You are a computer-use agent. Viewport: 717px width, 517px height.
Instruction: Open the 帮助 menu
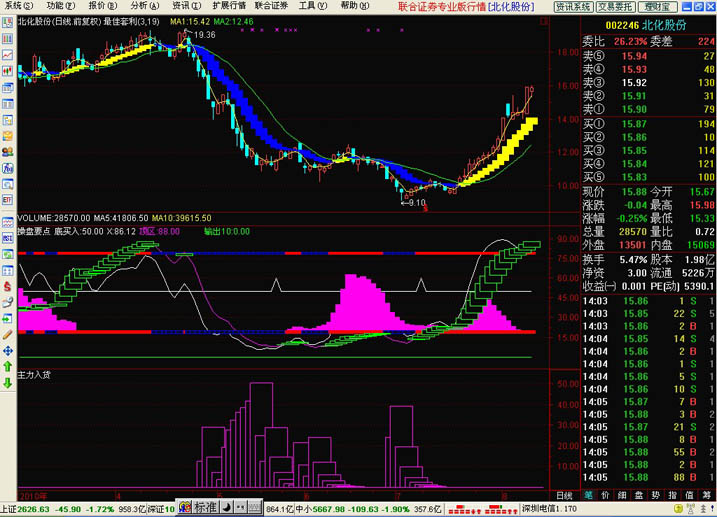[x=355, y=6]
